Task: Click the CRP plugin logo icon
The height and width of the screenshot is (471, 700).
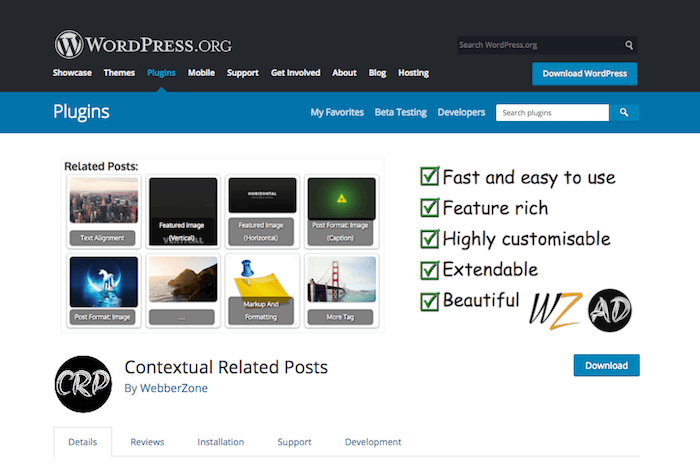Action: (83, 384)
